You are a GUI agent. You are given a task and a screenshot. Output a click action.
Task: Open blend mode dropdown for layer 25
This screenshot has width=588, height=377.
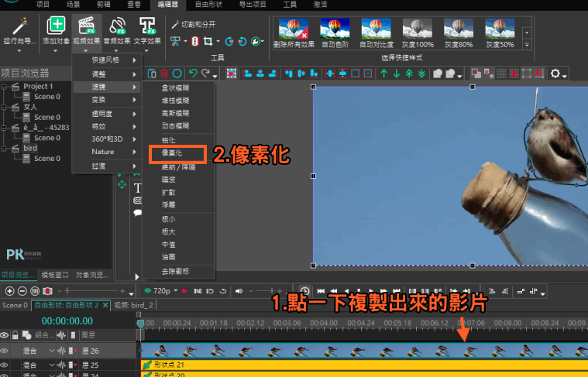click(52, 365)
